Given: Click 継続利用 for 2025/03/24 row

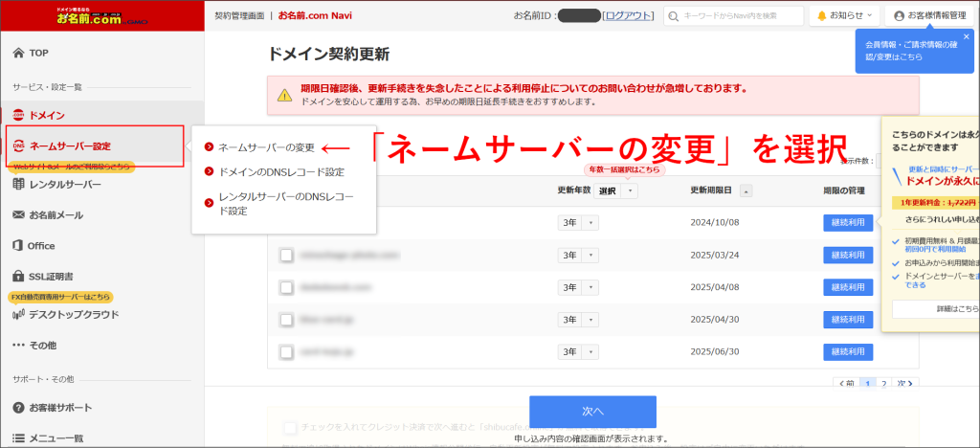Looking at the screenshot, I should tap(848, 255).
